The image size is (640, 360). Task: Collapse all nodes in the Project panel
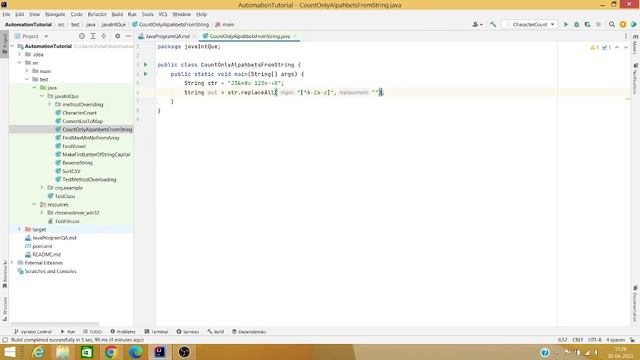coord(104,36)
